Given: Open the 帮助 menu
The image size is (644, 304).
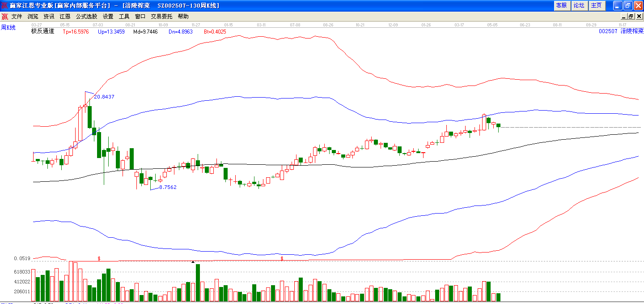Looking at the screenshot, I should [183, 17].
